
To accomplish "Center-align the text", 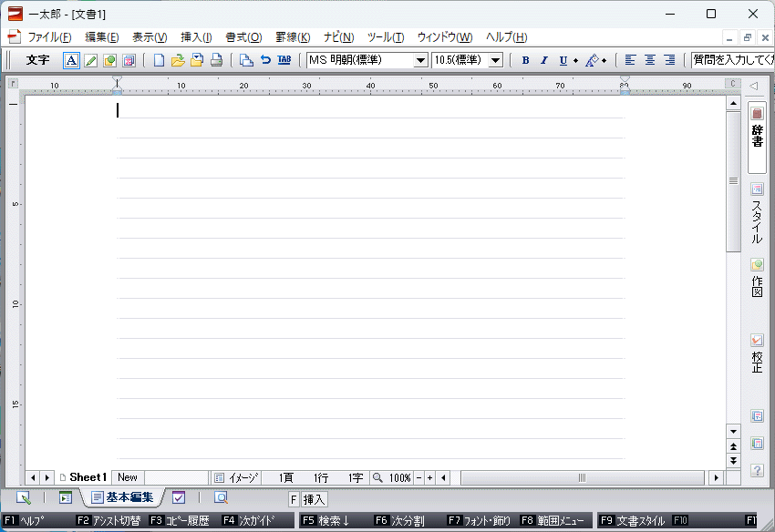I will pyautogui.click(x=650, y=60).
